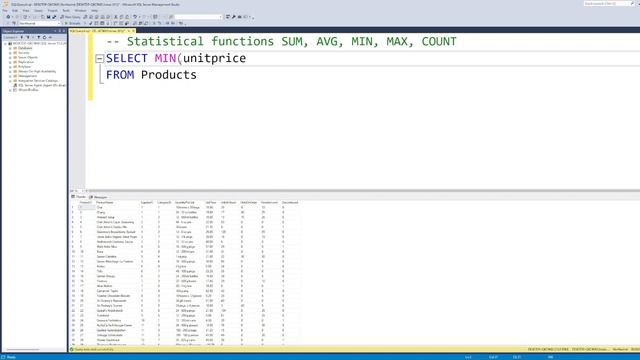
Task: Click the UnitPrice column header
Action: pyautogui.click(x=211, y=202)
